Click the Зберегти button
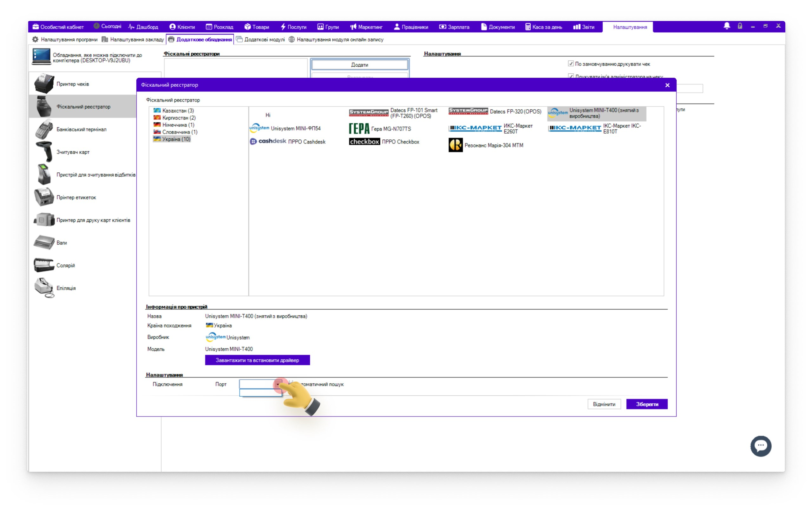812x508 pixels. click(x=646, y=404)
